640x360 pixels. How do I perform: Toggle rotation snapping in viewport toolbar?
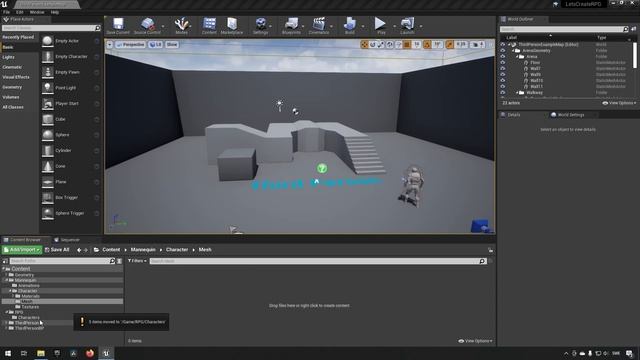[x=427, y=44]
